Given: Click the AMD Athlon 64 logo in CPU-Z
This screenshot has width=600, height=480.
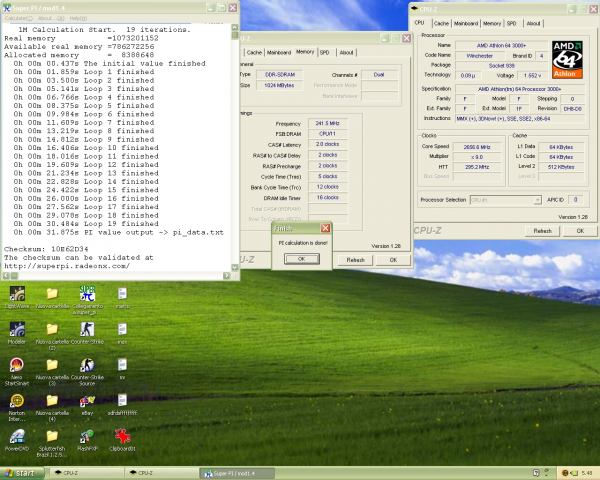Looking at the screenshot, I should pyautogui.click(x=567, y=60).
